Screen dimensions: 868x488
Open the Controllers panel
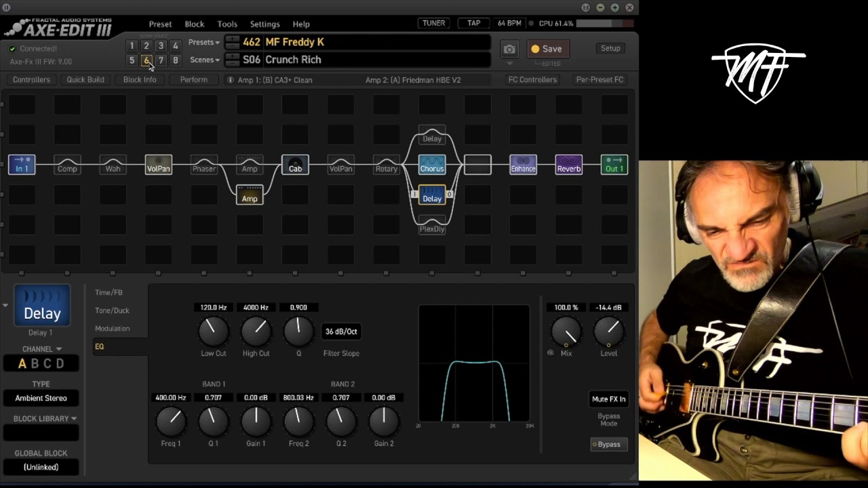(x=31, y=79)
